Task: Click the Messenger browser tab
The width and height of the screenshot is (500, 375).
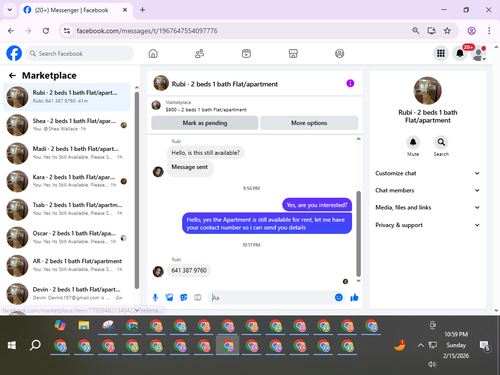Action: click(x=76, y=10)
